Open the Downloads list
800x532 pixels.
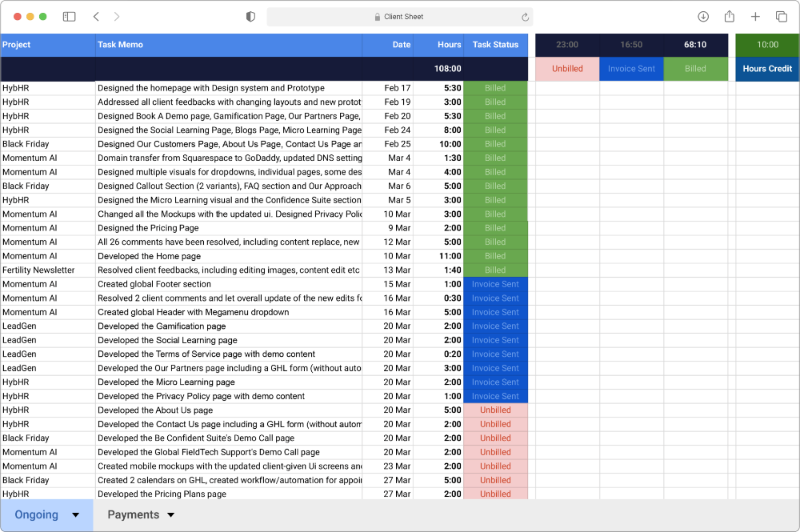click(703, 16)
